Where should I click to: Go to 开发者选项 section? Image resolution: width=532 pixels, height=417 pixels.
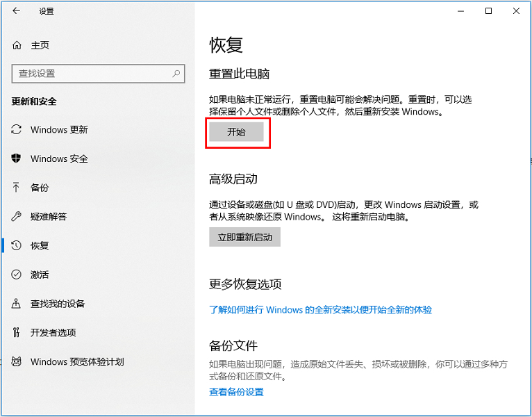tap(53, 332)
